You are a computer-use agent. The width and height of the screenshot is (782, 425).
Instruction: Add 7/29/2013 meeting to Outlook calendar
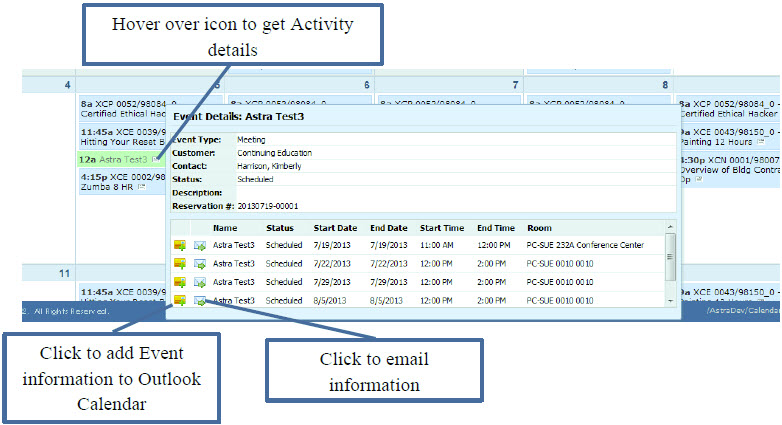point(181,283)
